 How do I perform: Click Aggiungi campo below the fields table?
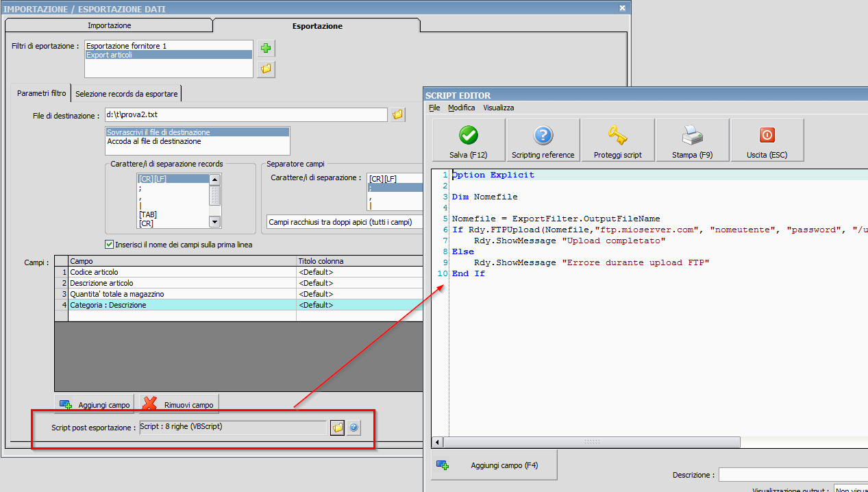coord(95,404)
